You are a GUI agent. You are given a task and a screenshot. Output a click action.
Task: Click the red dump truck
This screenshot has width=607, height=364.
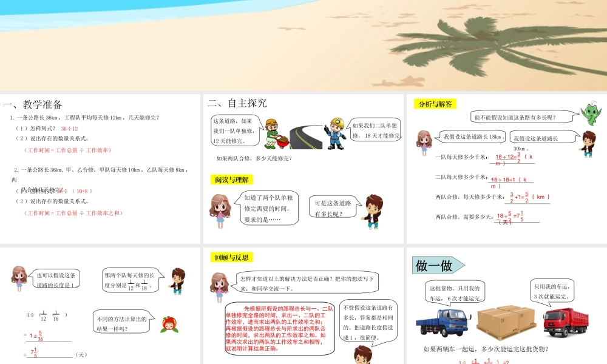click(x=566, y=322)
